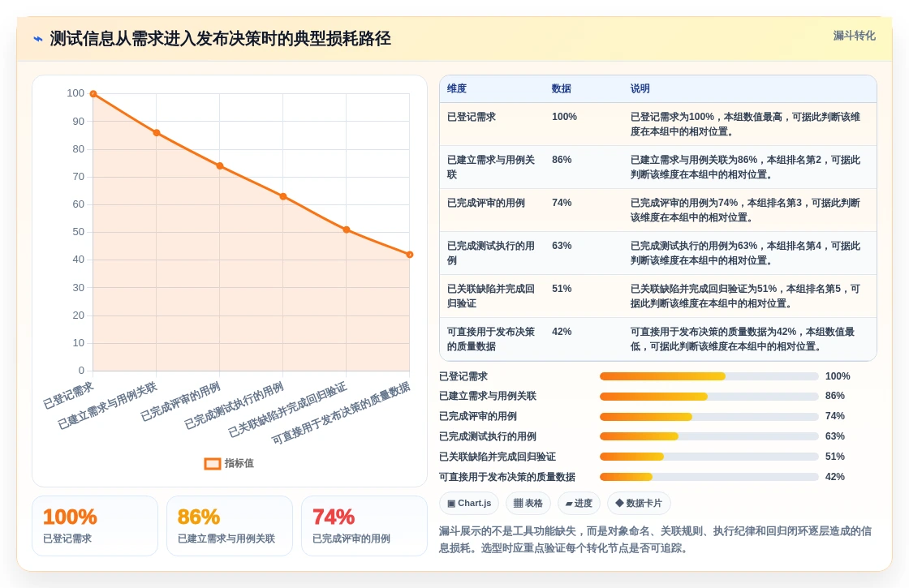This screenshot has width=909, height=588.
Task: Click the 42 data point at the chart's end
Action: pos(409,255)
